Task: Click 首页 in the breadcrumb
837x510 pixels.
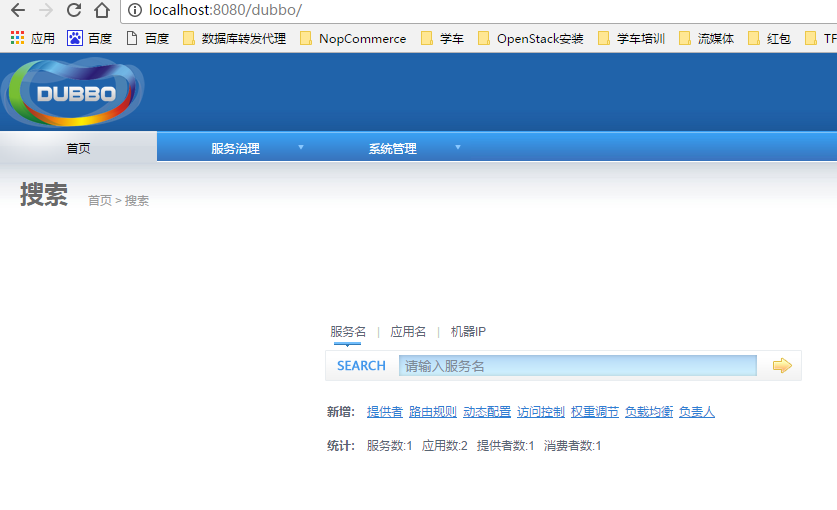Action: click(x=100, y=200)
